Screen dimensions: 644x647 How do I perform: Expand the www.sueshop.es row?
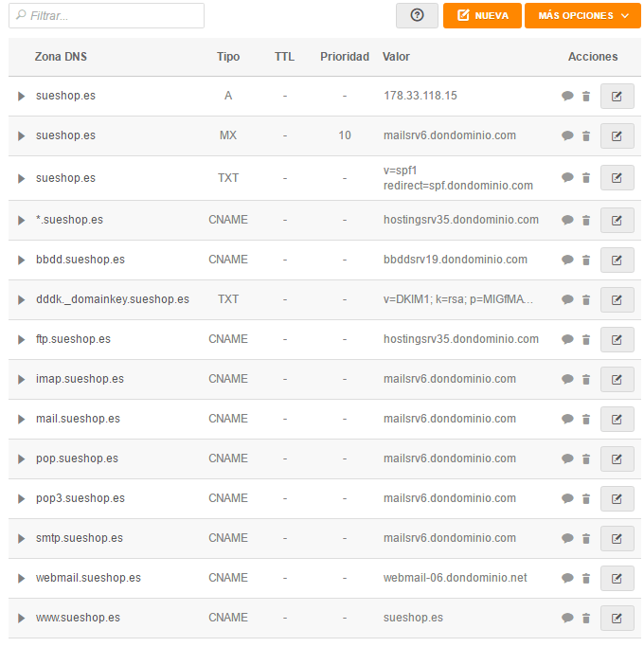[x=21, y=619]
